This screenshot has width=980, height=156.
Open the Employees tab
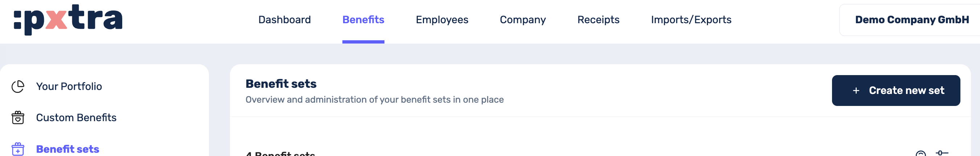tap(442, 20)
